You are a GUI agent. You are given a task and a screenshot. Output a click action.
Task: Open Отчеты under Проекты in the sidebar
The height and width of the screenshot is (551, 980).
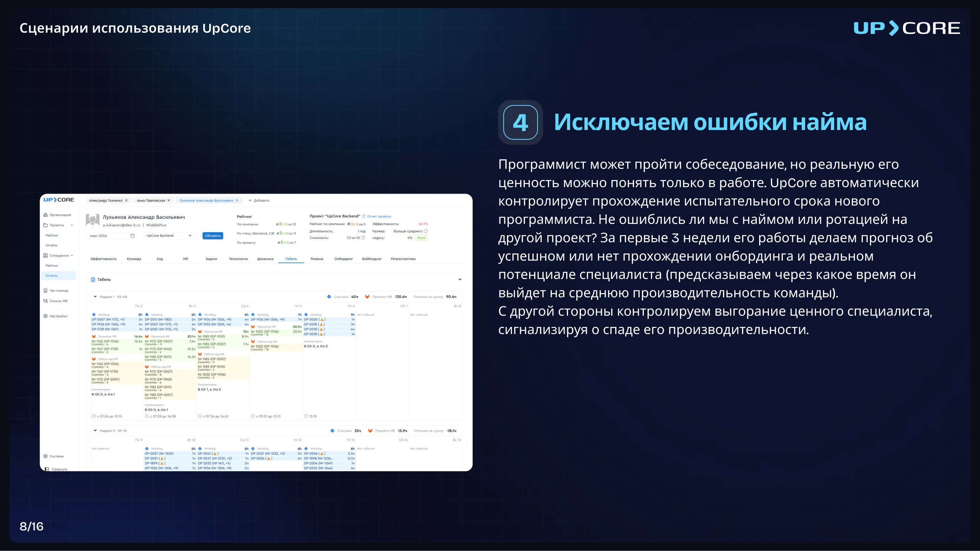52,245
